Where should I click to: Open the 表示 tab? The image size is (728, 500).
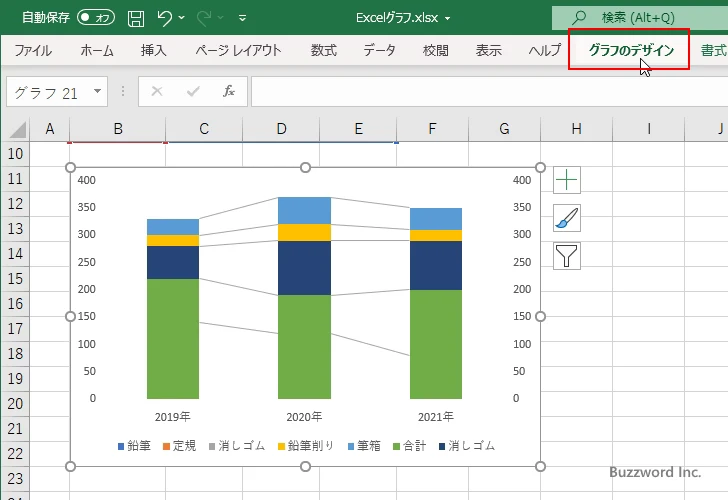click(x=488, y=50)
